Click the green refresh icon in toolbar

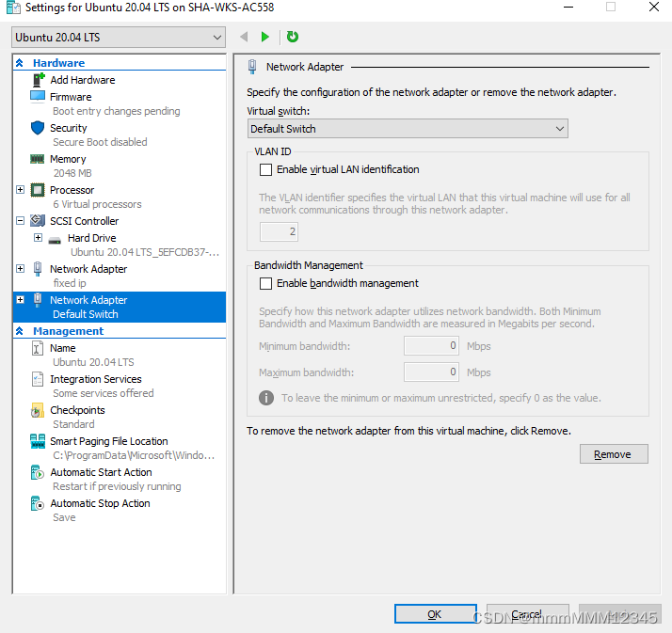pos(293,37)
